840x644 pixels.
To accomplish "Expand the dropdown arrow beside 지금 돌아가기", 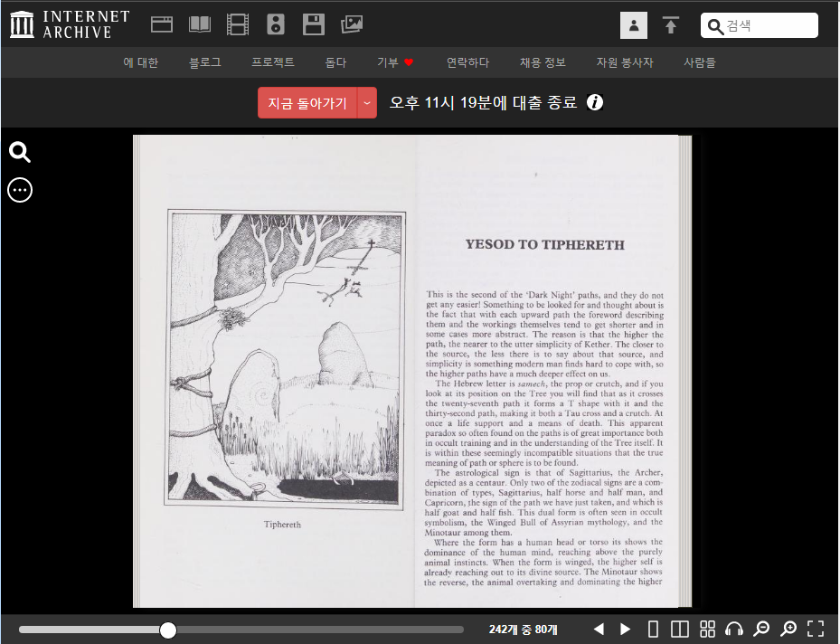I will [367, 103].
